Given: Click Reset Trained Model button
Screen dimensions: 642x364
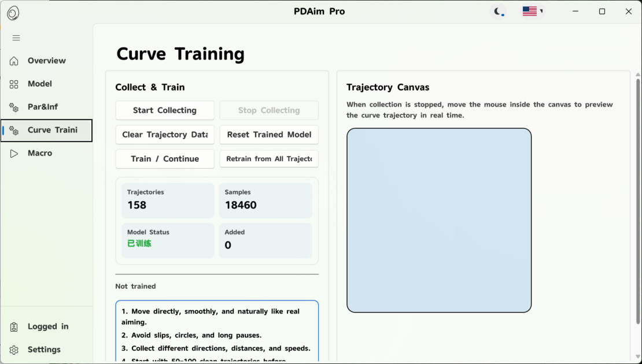Looking at the screenshot, I should (269, 135).
